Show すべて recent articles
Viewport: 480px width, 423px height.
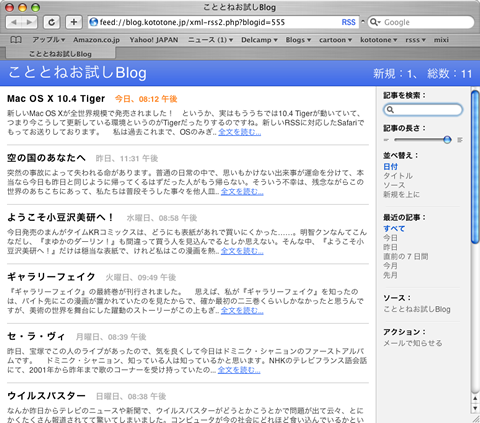[x=394, y=229]
